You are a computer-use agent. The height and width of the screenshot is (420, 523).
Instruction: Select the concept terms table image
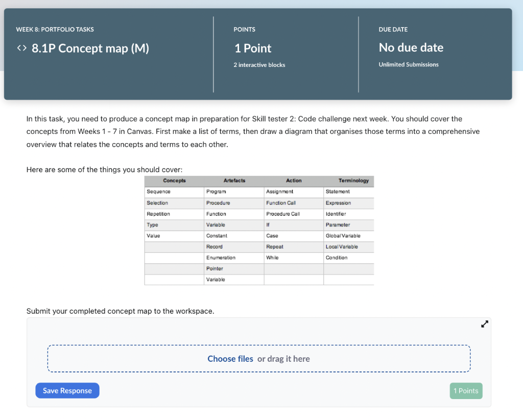(258, 230)
